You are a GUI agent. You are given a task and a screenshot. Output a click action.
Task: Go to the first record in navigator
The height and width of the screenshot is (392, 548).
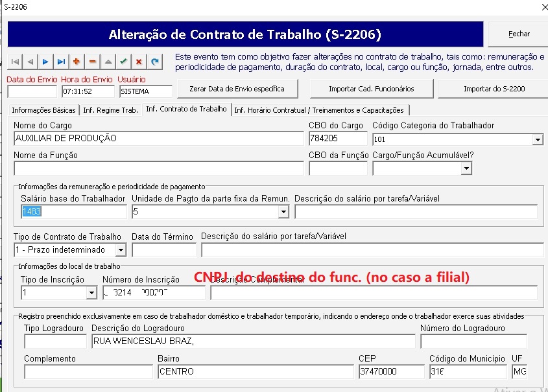tap(15, 62)
